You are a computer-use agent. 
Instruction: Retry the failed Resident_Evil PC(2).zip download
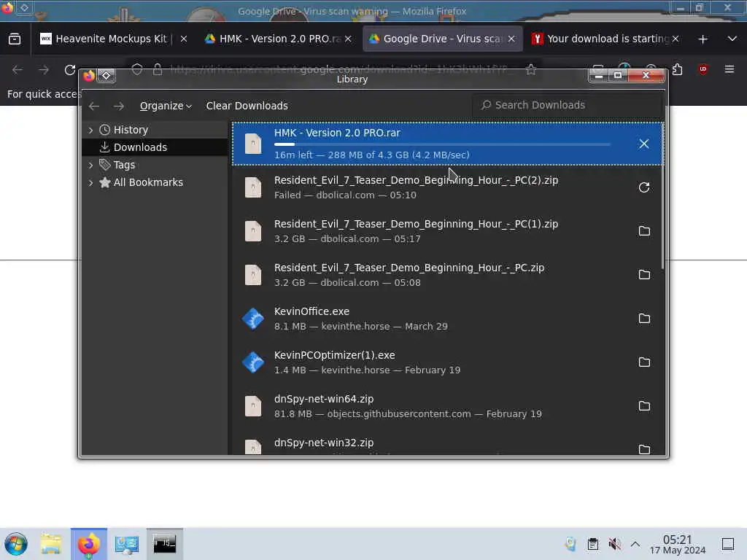point(643,187)
